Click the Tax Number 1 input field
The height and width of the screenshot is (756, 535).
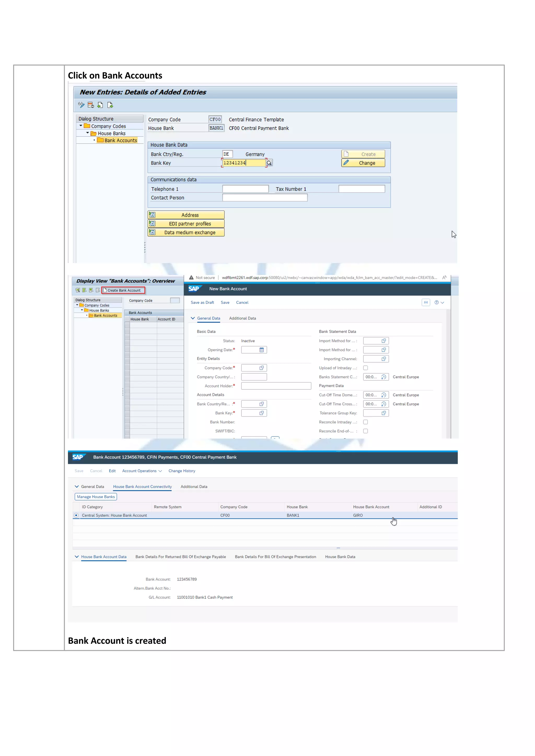click(362, 189)
